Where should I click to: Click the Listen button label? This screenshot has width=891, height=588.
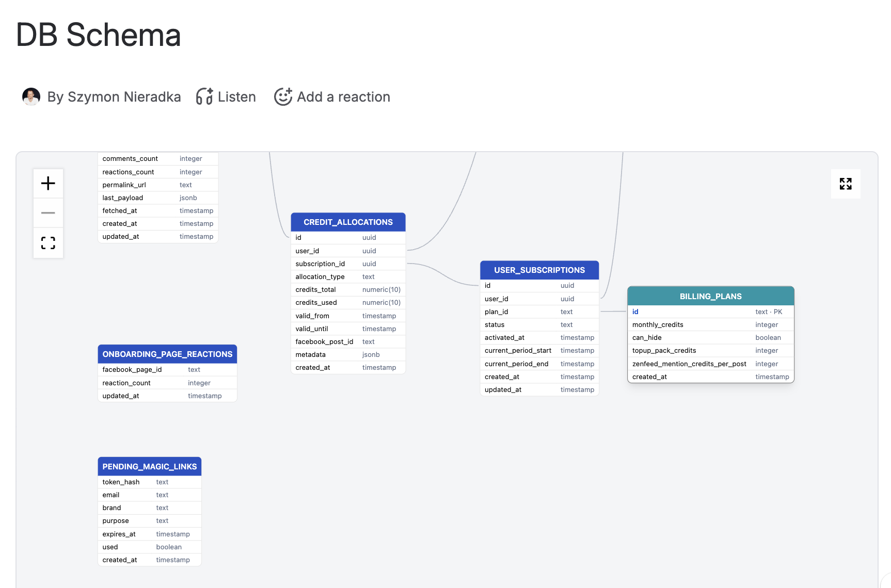tap(237, 97)
